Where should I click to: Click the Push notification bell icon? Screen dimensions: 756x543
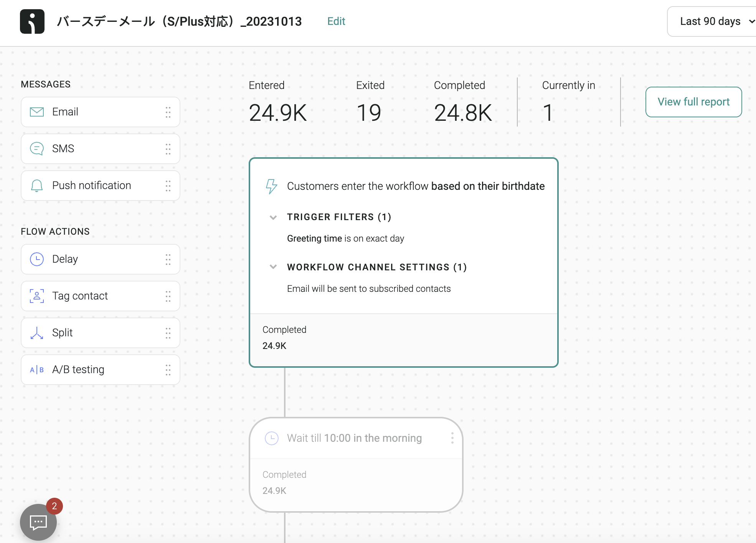tap(37, 186)
